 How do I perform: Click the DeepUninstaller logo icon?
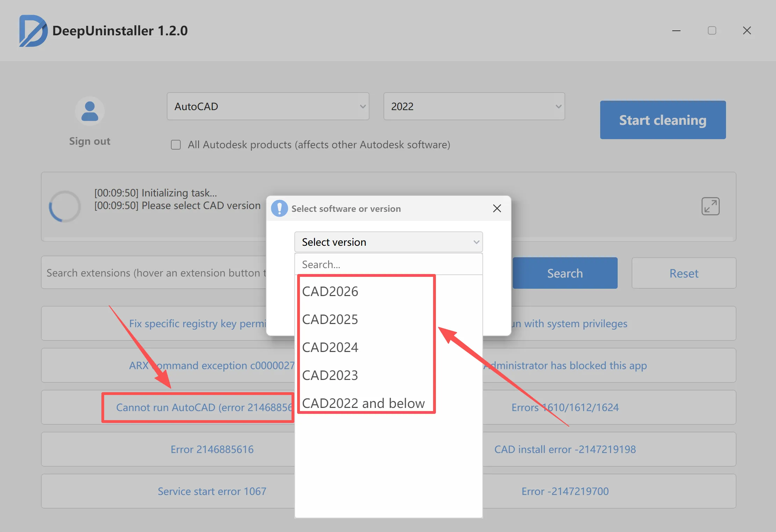pyautogui.click(x=33, y=31)
